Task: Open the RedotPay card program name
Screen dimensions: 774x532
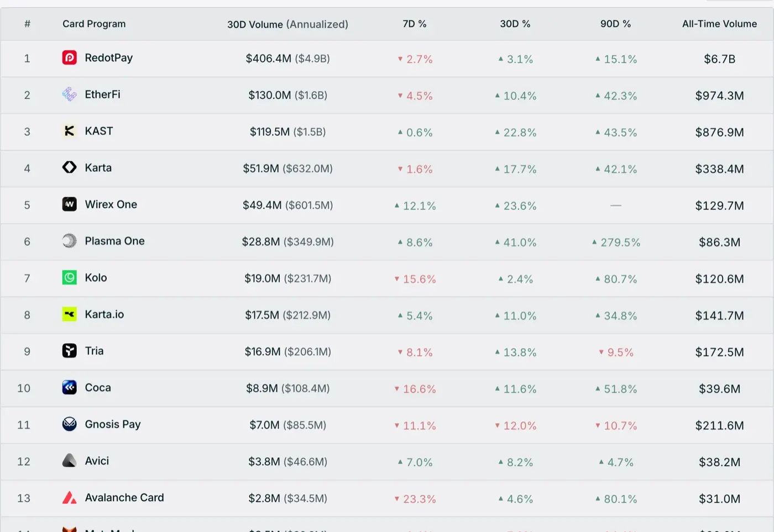Action: 109,58
